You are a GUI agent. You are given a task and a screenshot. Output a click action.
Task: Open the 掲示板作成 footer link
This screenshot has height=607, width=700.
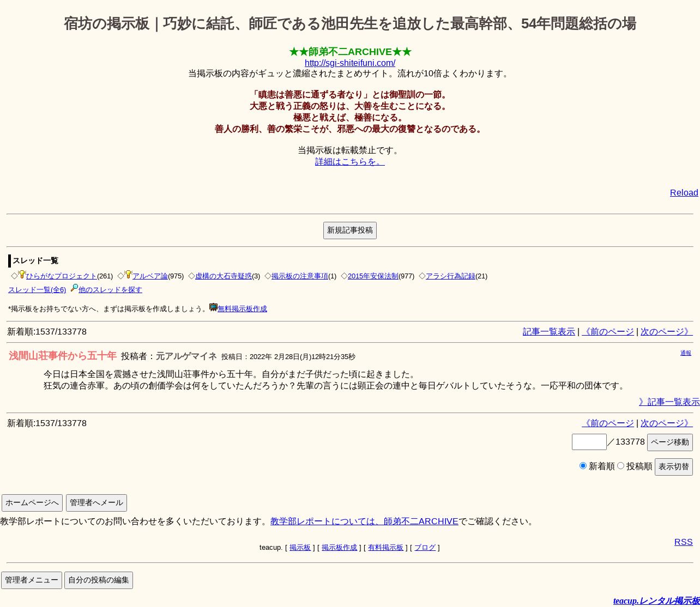339,548
